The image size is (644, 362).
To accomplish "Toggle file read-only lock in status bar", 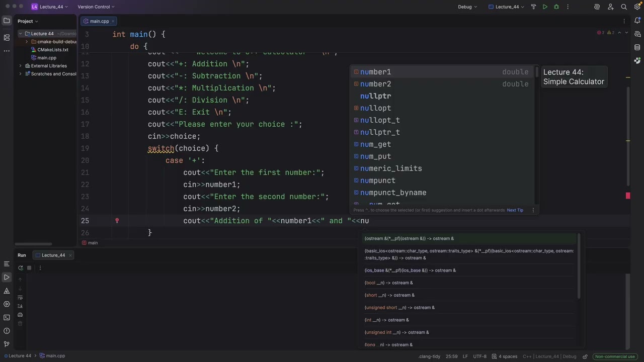I will pyautogui.click(x=585, y=356).
